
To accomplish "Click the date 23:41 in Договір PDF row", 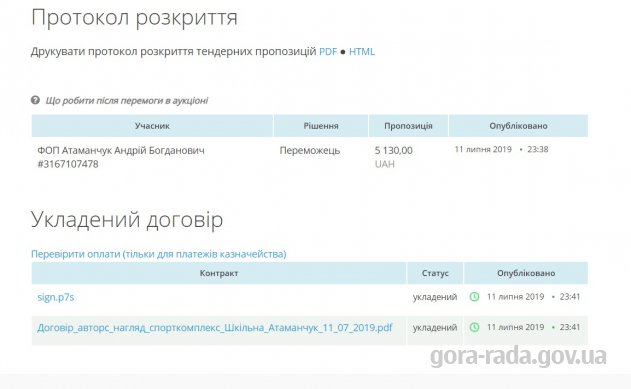I will coord(533,327).
